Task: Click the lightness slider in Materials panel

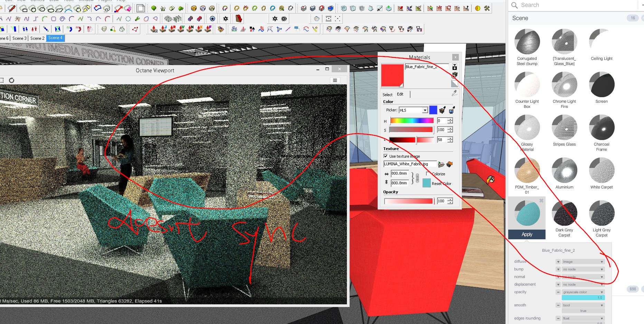Action: tap(411, 140)
